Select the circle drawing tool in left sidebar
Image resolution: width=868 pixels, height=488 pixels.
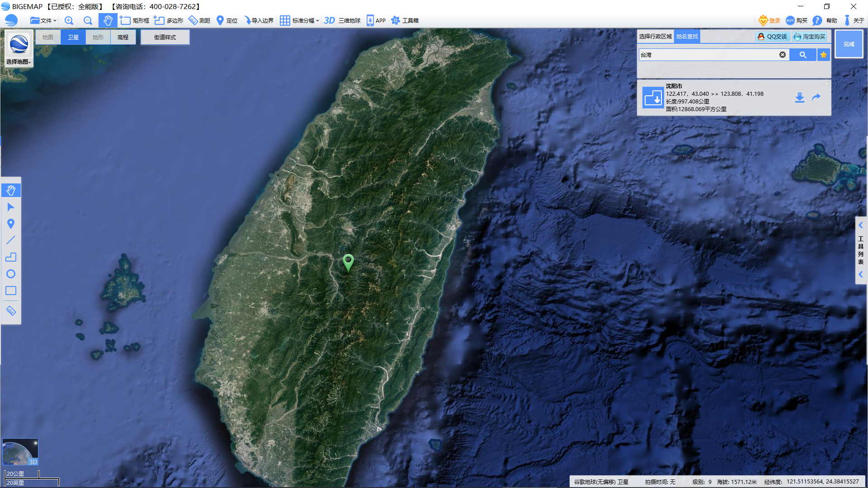point(11,274)
